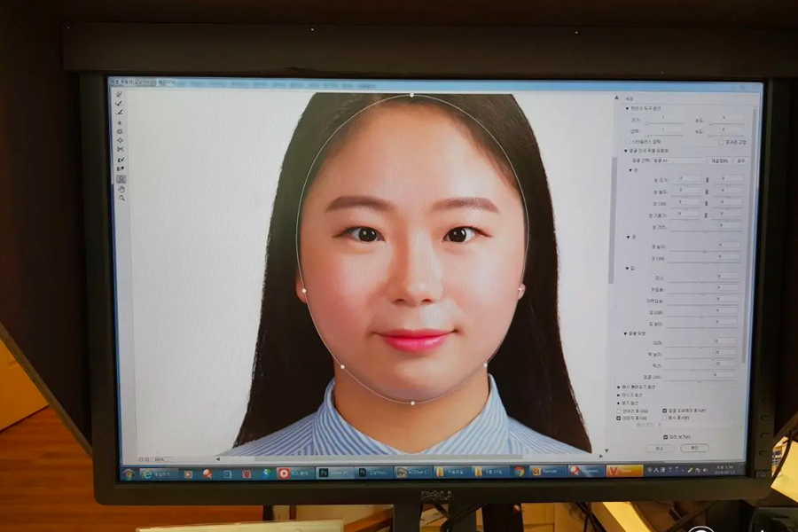Enable the Stylus Pressure checkbox
The height and width of the screenshot is (532, 798).
(x=626, y=142)
